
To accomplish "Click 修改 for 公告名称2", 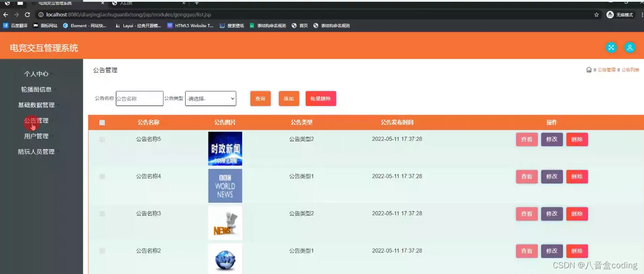I will coord(552,251).
